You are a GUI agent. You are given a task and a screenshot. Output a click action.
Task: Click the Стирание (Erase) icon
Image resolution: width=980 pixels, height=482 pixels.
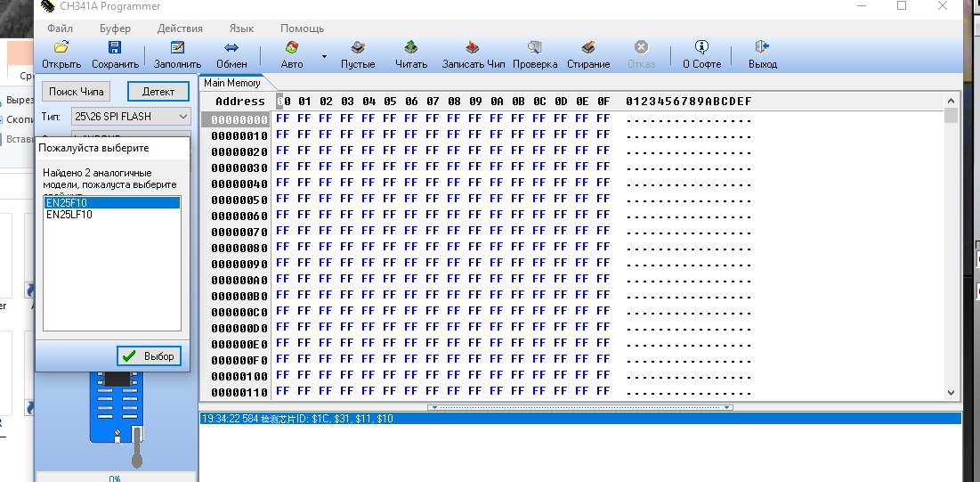(x=588, y=48)
